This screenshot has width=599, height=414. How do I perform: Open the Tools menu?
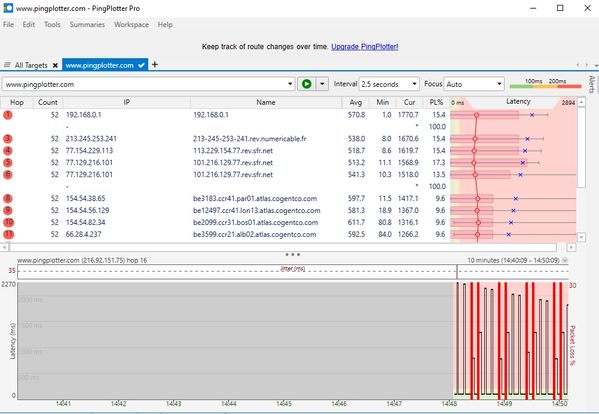tap(52, 24)
